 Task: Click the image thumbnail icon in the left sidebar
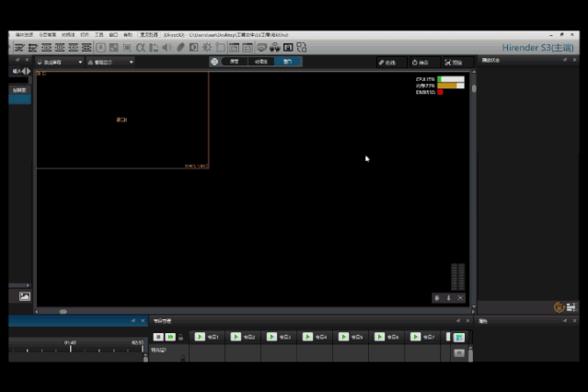pos(25,296)
